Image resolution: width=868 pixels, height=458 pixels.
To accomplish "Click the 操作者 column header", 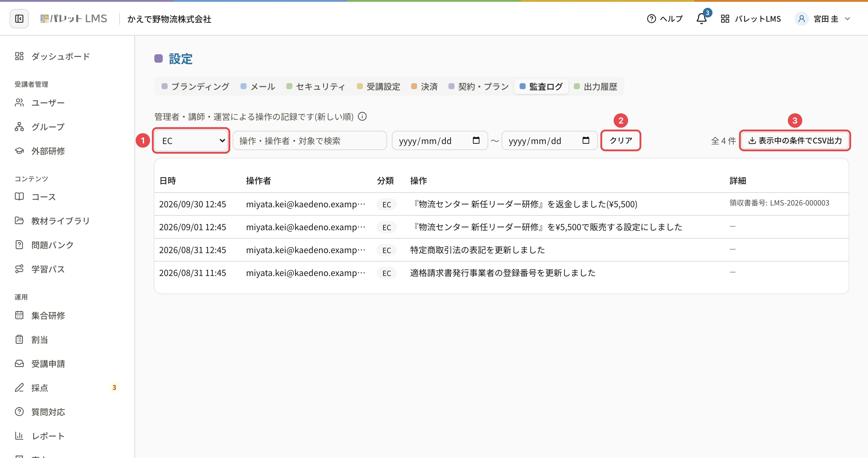I will [x=259, y=181].
